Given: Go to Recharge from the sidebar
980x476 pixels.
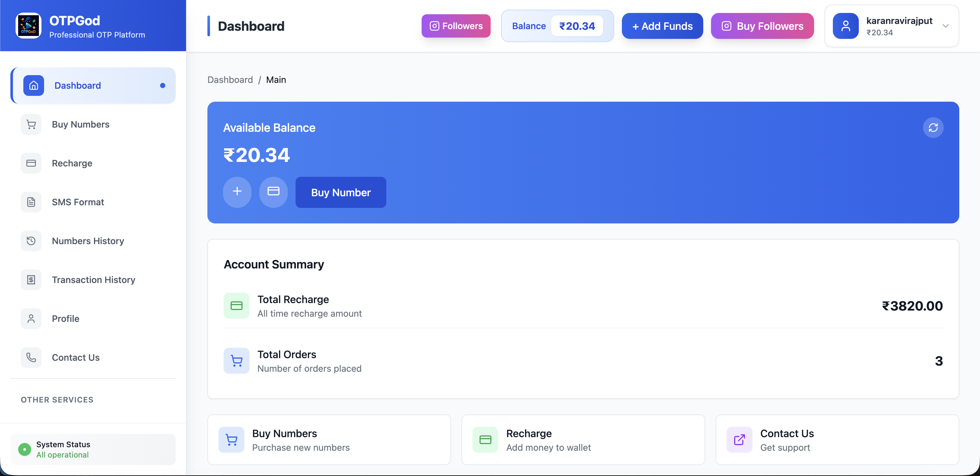Looking at the screenshot, I should point(93,163).
